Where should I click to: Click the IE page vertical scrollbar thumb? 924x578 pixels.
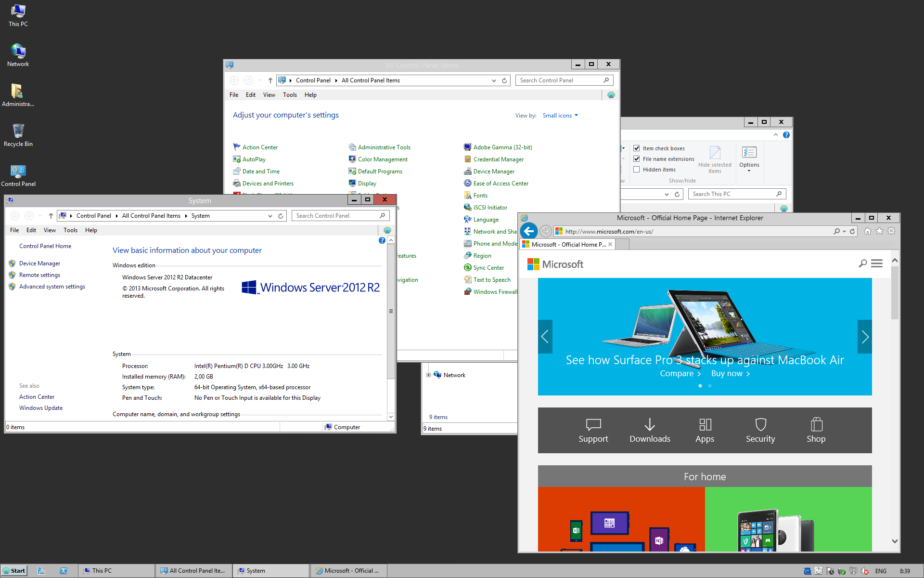(x=895, y=293)
